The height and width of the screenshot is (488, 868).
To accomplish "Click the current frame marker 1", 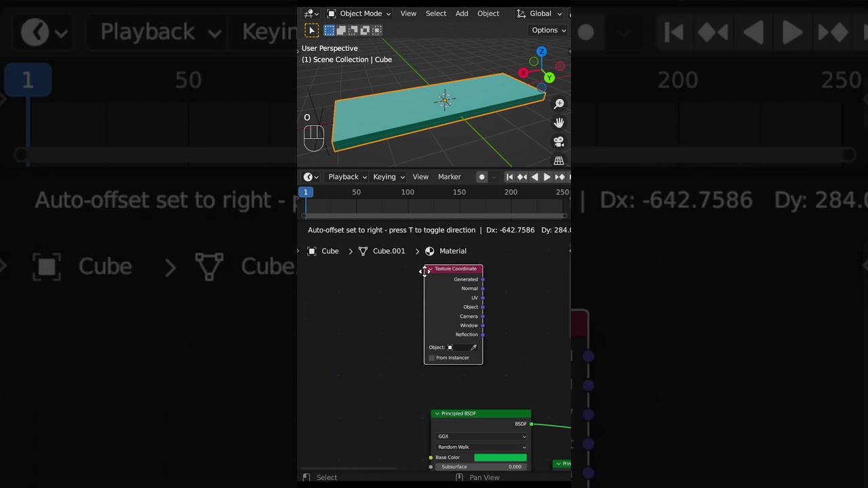I will click(305, 192).
